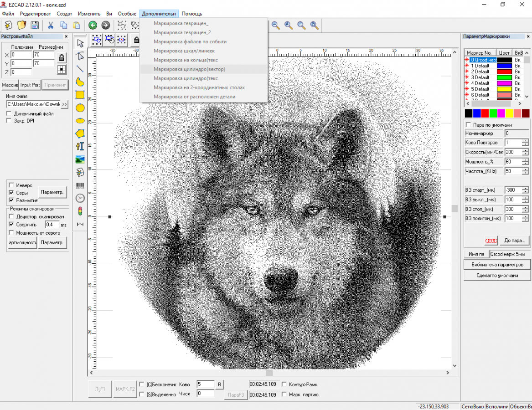Check the Контур>Рамк option
The width and height of the screenshot is (532, 410).
coord(284,384)
